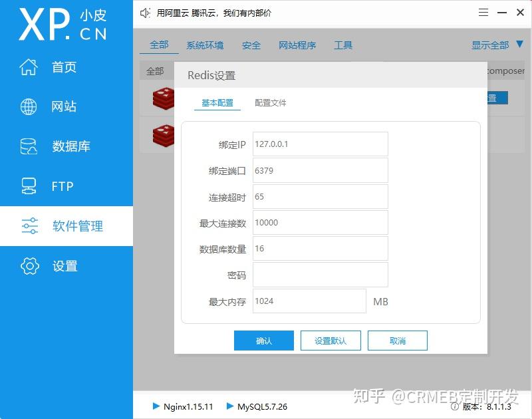532x419 pixels.
Task: Expand the 显示全部 filter dropdown
Action: point(490,45)
